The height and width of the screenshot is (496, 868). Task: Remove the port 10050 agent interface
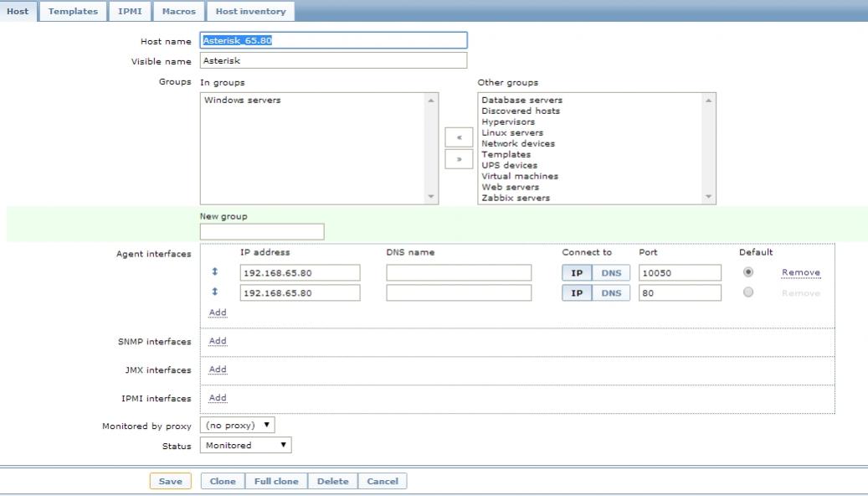pos(800,272)
